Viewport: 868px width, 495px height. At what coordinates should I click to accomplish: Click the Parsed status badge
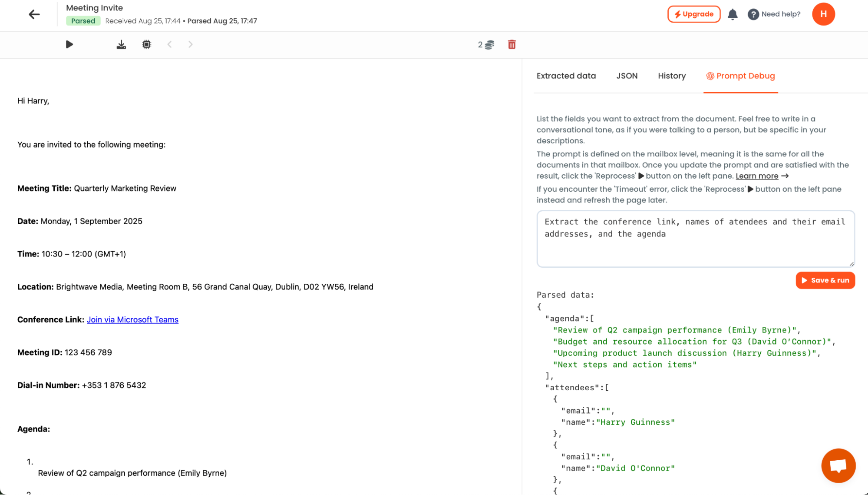pyautogui.click(x=83, y=21)
